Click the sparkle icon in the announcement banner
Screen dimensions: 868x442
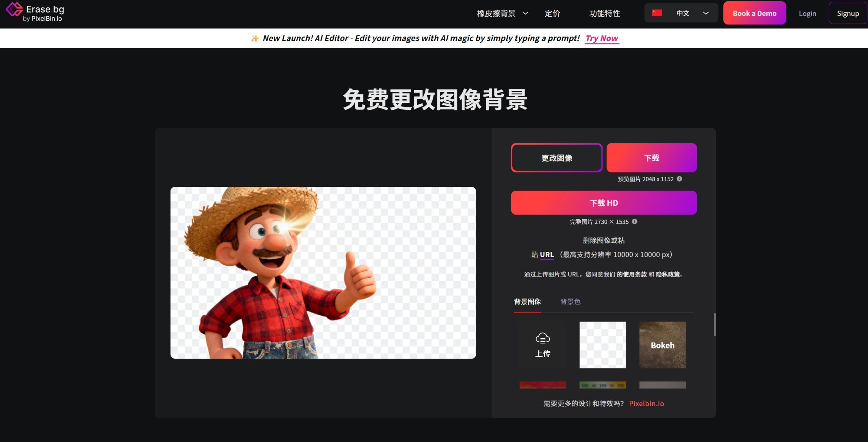point(255,38)
